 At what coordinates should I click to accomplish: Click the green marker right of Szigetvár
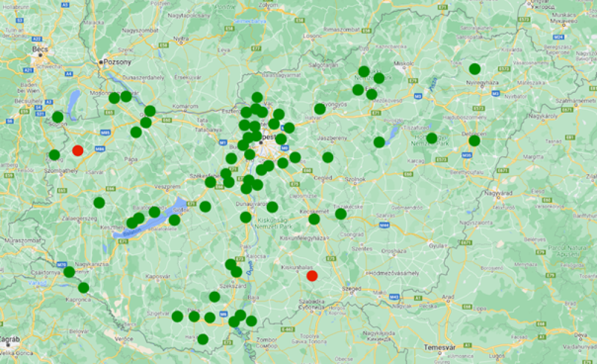pyautogui.click(x=177, y=316)
